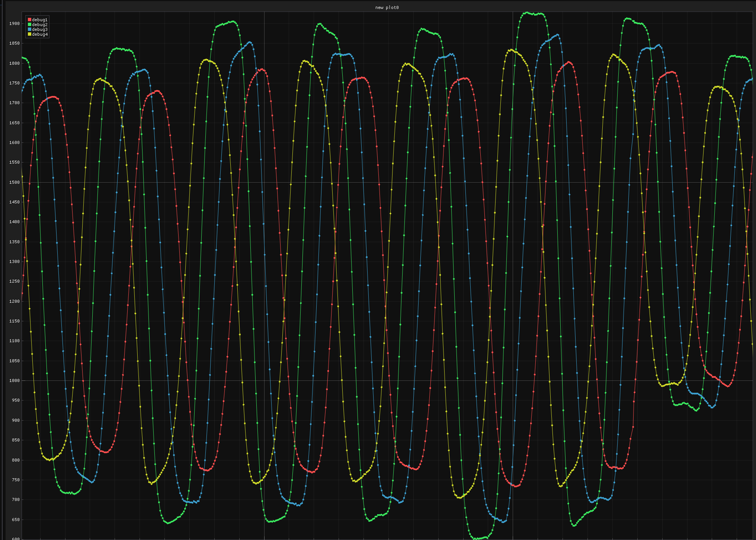The width and height of the screenshot is (756, 540).
Task: Click the 700 y-axis tick label
Action: tap(16, 499)
